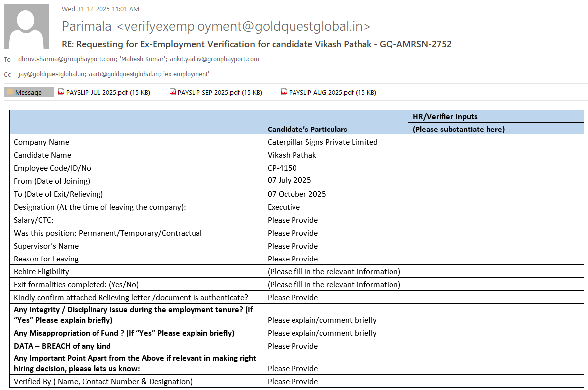The height and width of the screenshot is (390, 588).
Task: Click Cc address aarti@goldquestglobal.in
Action: click(124, 74)
